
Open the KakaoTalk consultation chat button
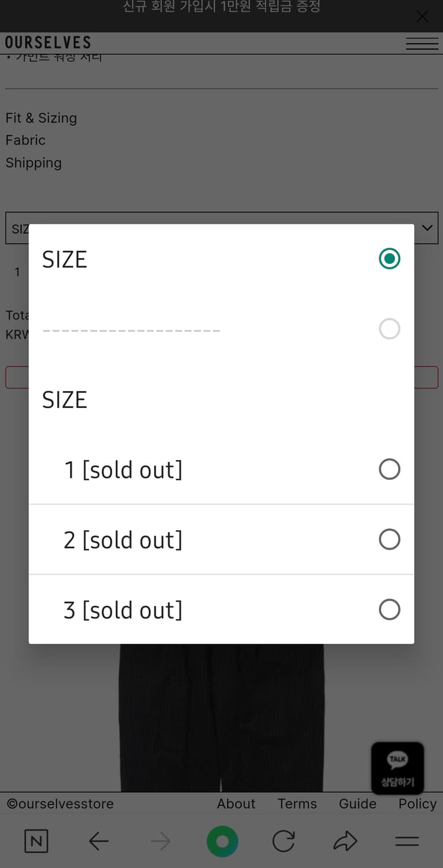pyautogui.click(x=397, y=768)
